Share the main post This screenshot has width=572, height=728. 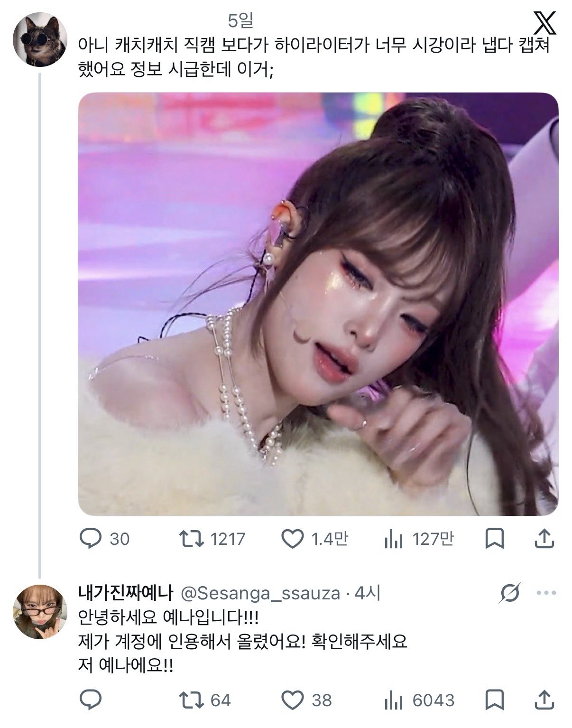(544, 539)
